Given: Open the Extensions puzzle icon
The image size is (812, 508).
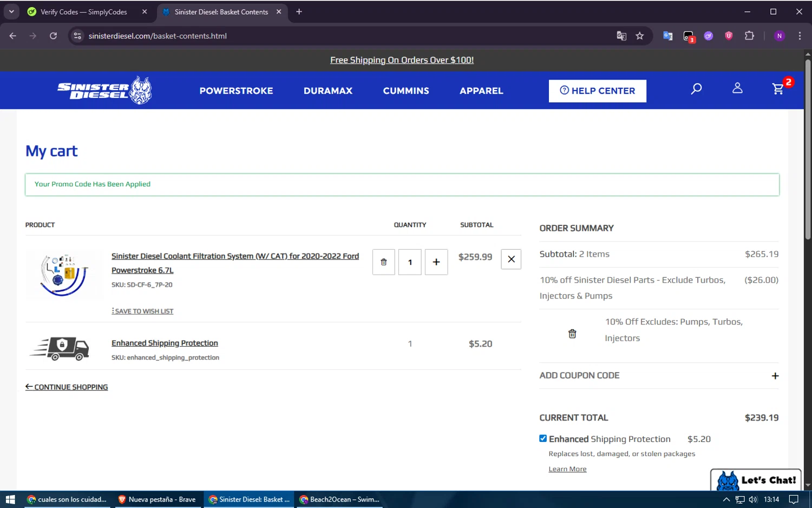Looking at the screenshot, I should pos(749,36).
